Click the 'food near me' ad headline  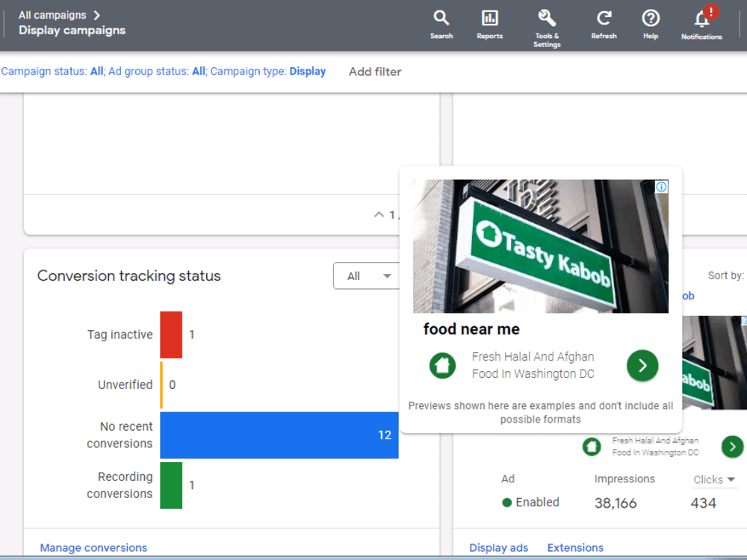(471, 329)
